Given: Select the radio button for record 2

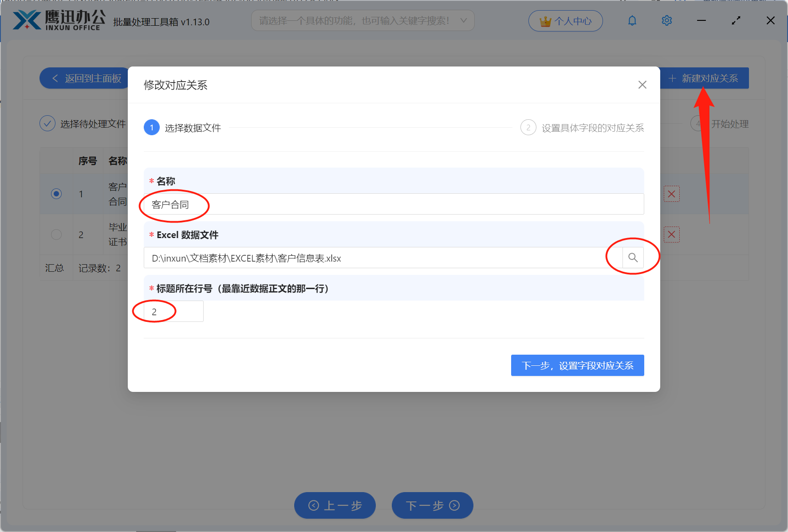Looking at the screenshot, I should tap(56, 235).
